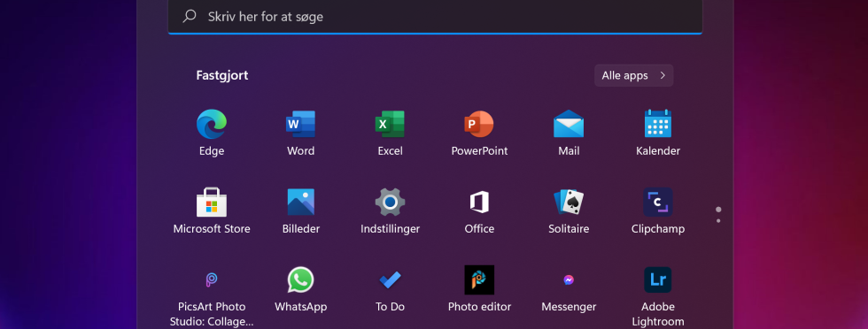Screen dimensions: 868x329
Task: Open Clipchamp video editor
Action: pos(657,202)
